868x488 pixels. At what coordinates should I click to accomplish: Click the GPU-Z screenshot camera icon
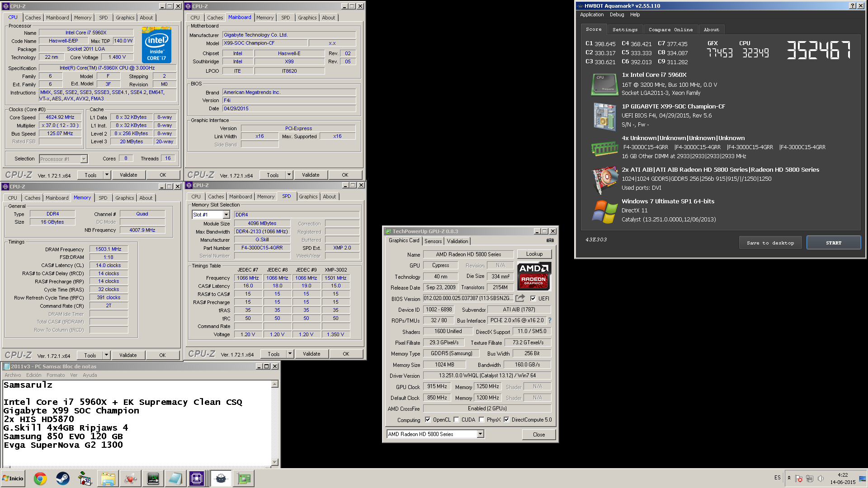point(550,240)
